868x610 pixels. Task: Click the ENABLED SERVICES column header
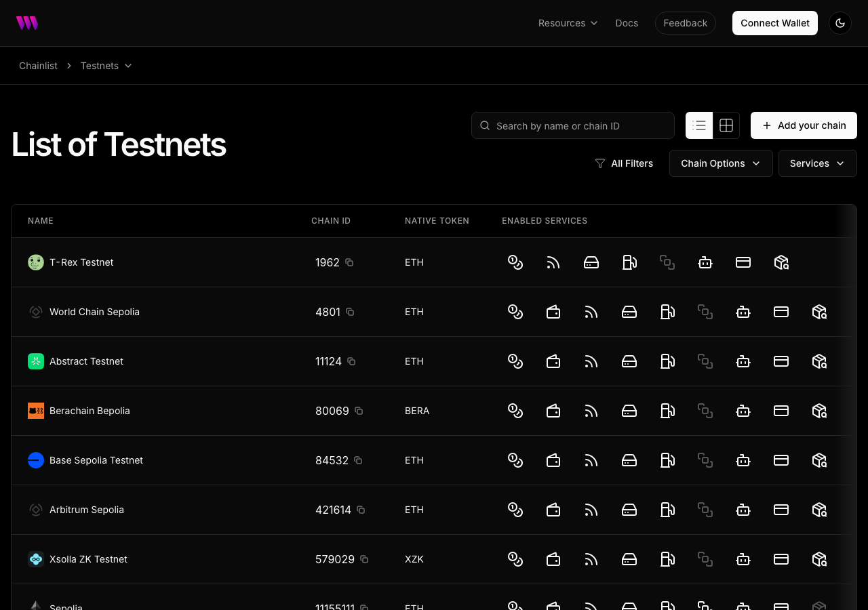545,221
